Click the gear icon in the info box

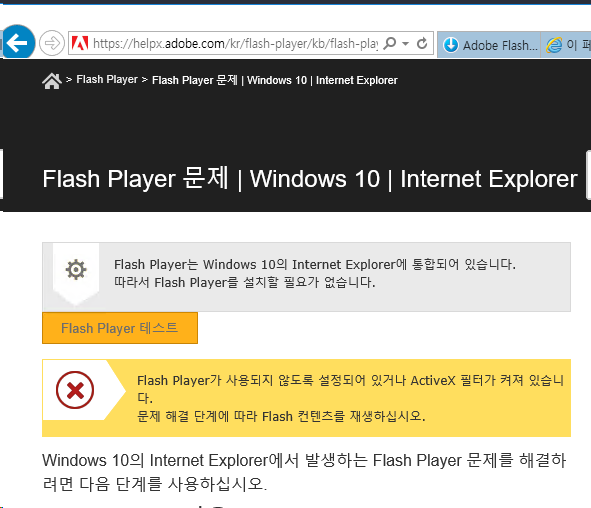(76, 269)
